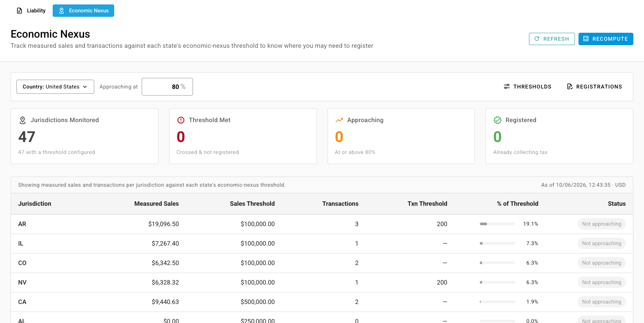
Task: Select the Economic Nexus tab
Action: tap(83, 11)
